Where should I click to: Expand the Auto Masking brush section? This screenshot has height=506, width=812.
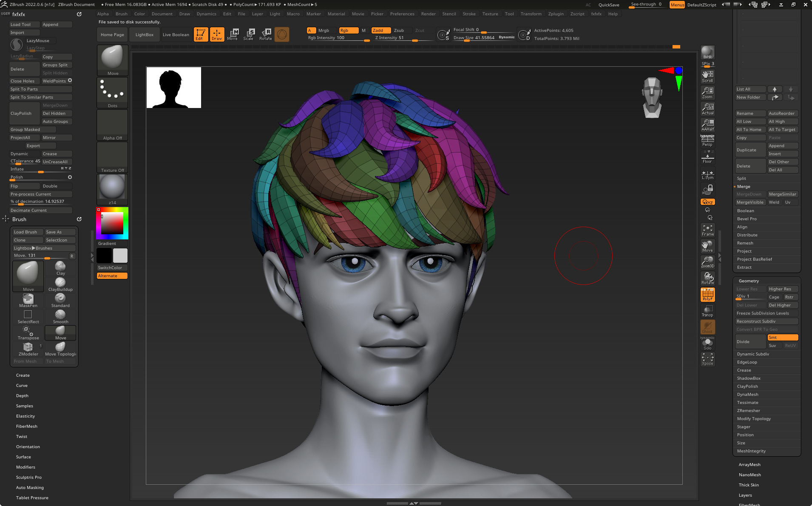coord(30,487)
